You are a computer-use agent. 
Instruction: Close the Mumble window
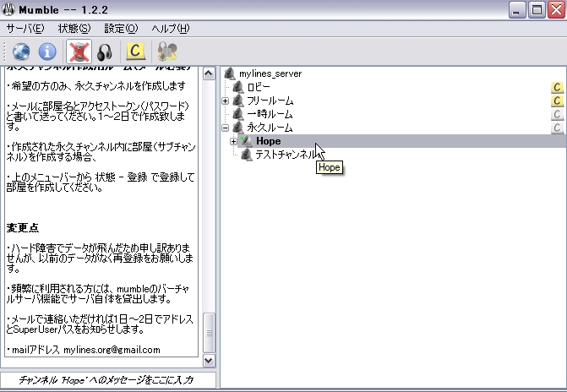556,10
